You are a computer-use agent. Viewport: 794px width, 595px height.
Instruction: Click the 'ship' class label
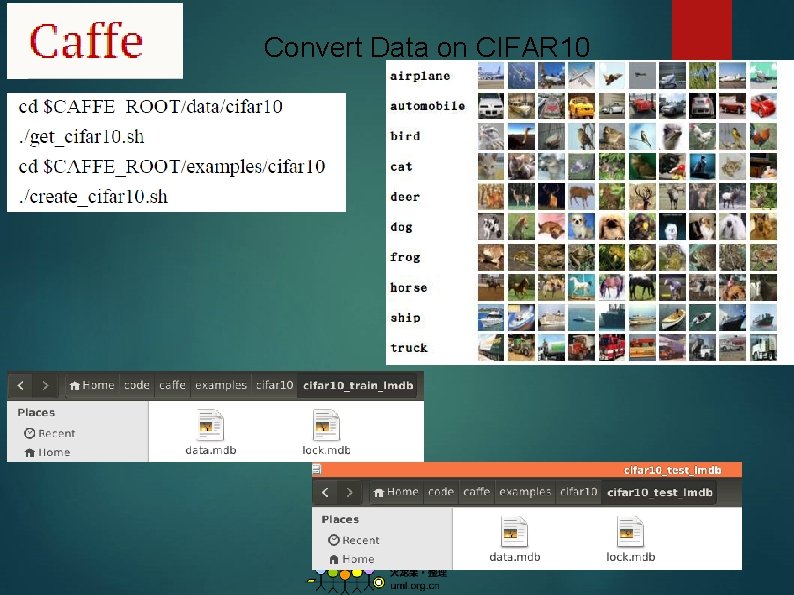[405, 318]
